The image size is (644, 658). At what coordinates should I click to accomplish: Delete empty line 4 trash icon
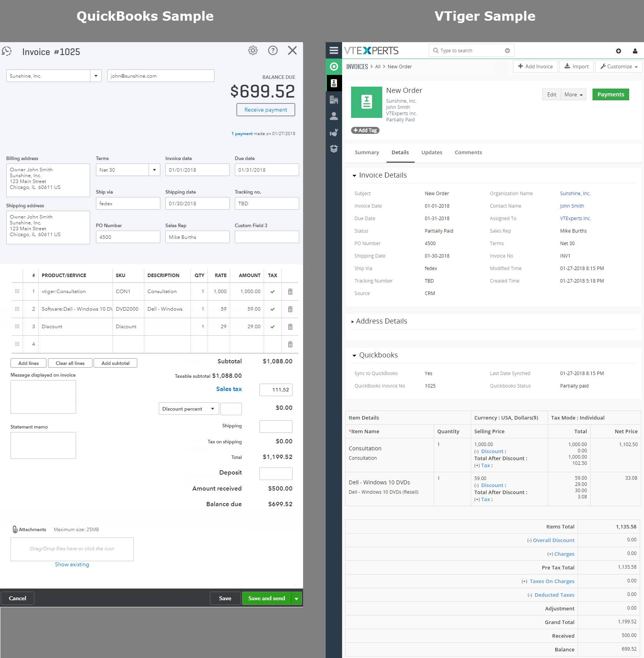click(x=290, y=344)
